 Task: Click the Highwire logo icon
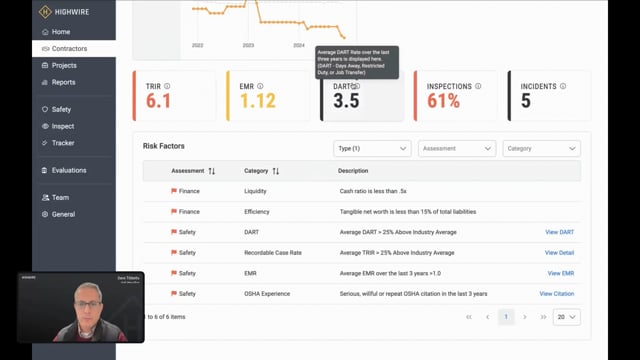coord(44,12)
